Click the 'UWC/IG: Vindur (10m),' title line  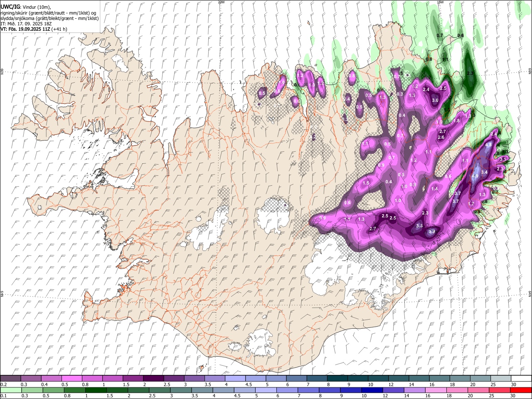(x=26, y=7)
